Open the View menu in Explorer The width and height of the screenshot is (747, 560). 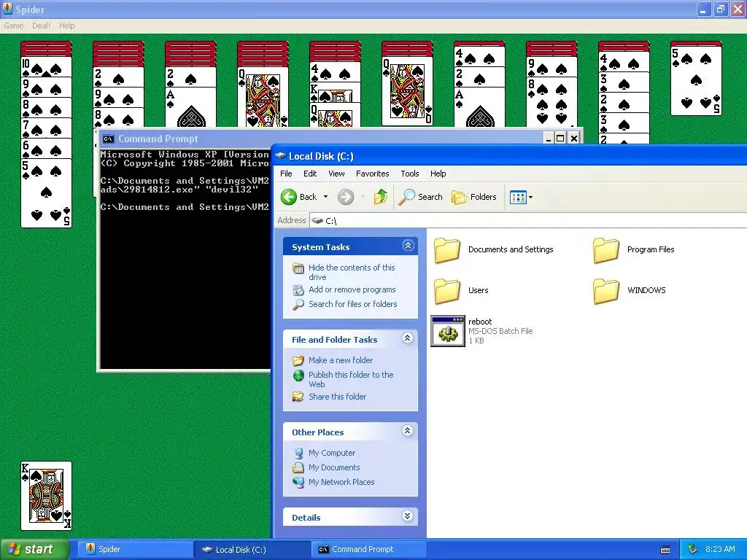coord(336,174)
